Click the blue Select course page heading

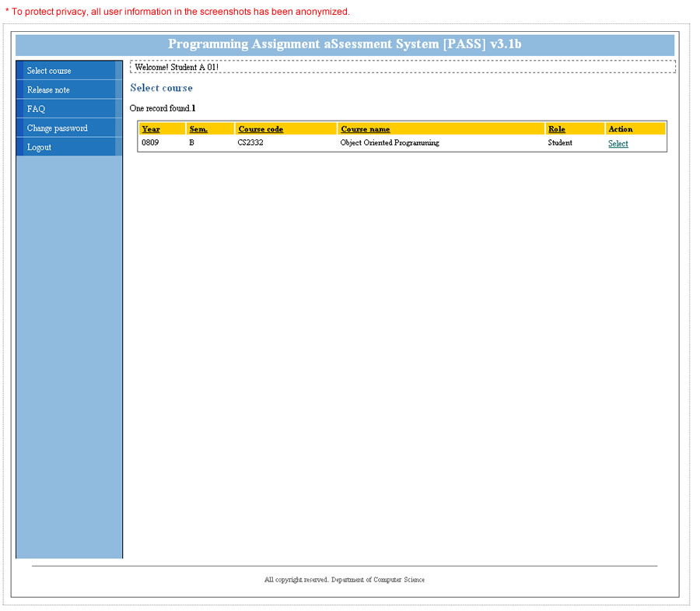[x=161, y=88]
